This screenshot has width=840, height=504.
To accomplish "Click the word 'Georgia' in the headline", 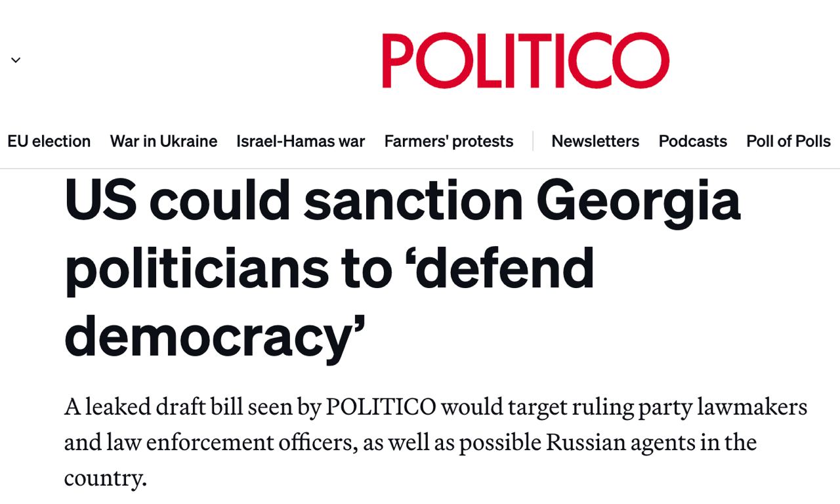I will point(638,200).
